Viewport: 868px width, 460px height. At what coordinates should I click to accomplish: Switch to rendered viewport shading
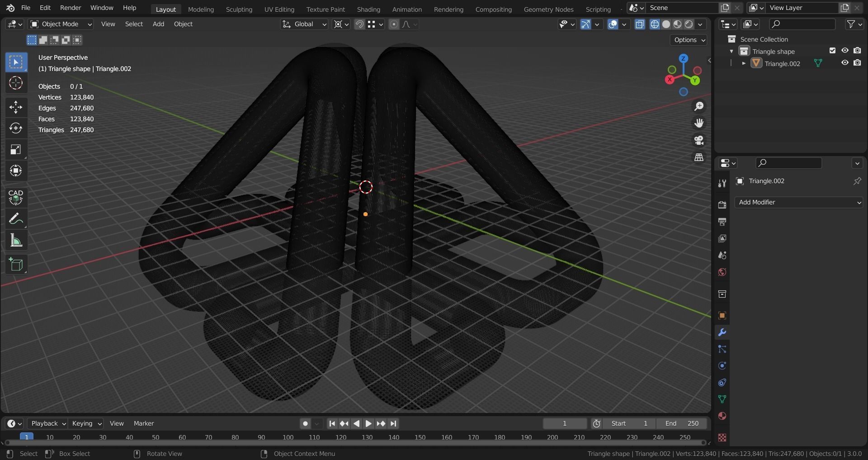689,24
